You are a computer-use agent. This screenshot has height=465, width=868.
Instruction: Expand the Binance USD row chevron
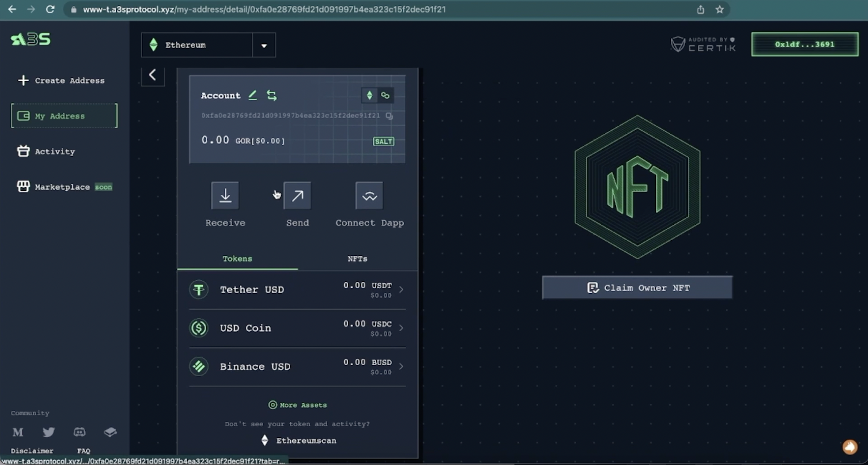tap(401, 366)
